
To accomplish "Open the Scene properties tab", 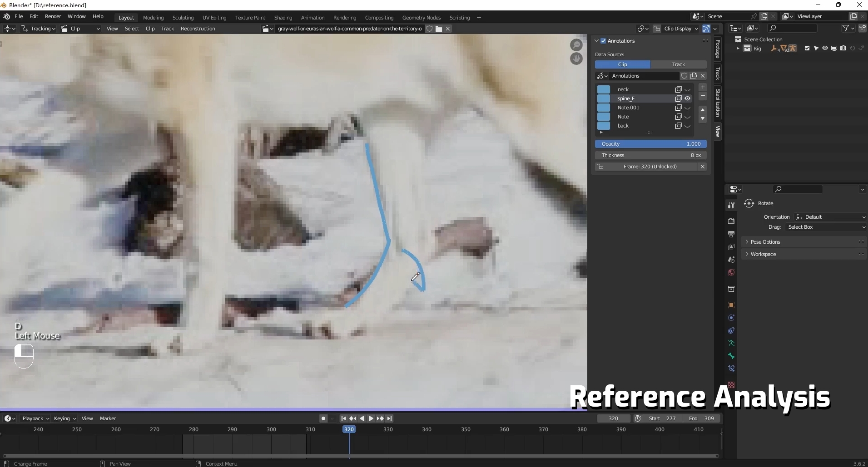I will [x=731, y=260].
